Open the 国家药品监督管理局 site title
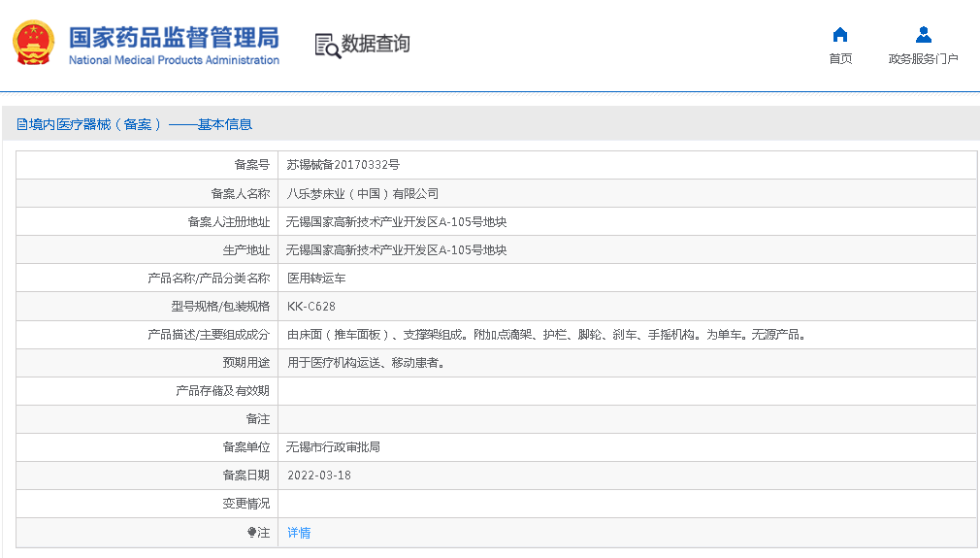This screenshot has height=558, width=980. (174, 38)
